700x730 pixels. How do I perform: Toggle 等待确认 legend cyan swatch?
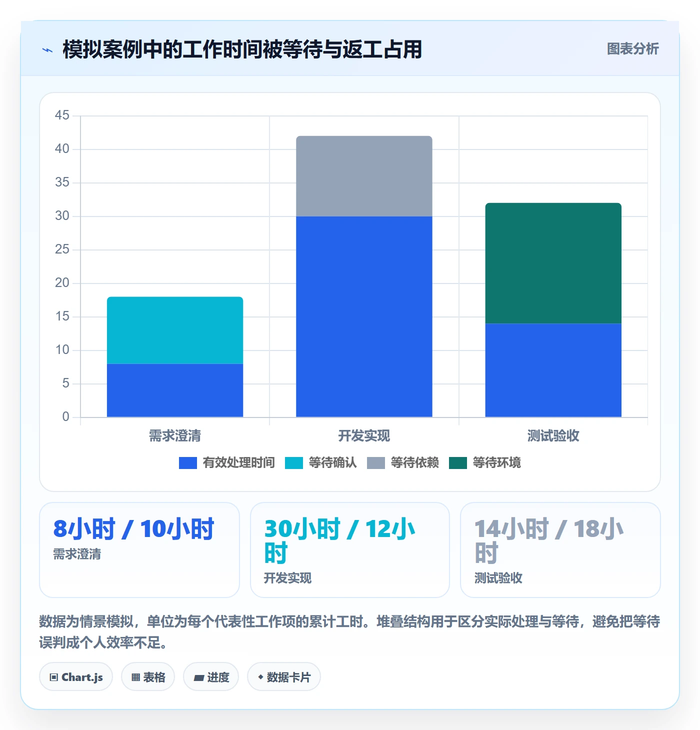(294, 463)
